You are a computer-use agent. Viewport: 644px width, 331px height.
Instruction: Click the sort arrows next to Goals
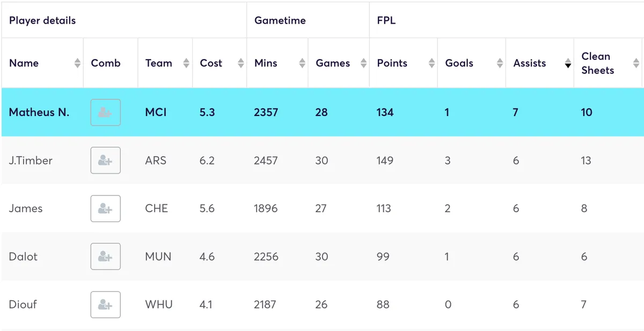click(x=499, y=63)
